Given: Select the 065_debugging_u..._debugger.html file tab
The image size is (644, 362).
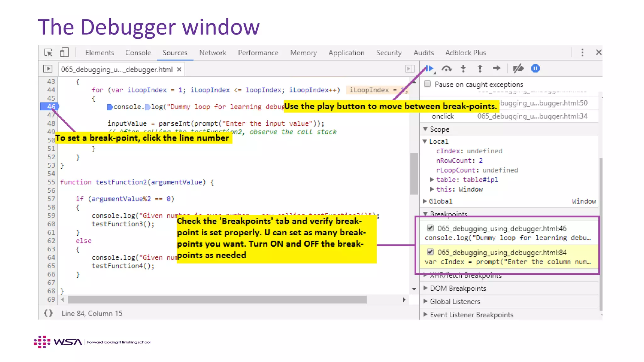Looking at the screenshot, I should [117, 69].
